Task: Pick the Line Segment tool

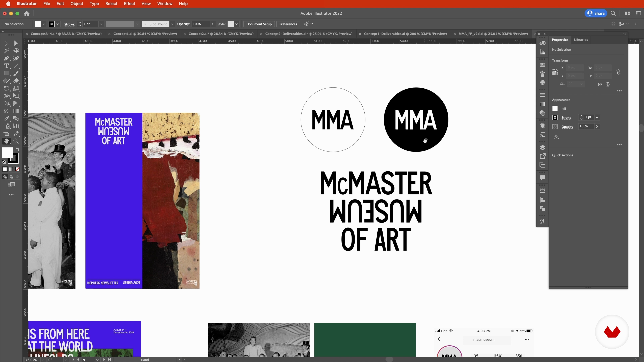Action: (x=16, y=66)
